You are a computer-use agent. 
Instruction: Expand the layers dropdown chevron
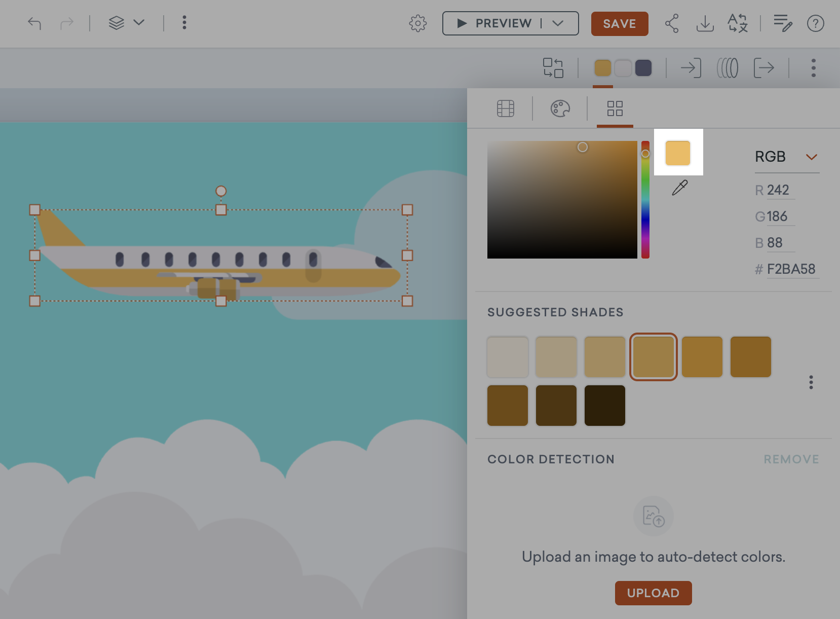click(139, 22)
